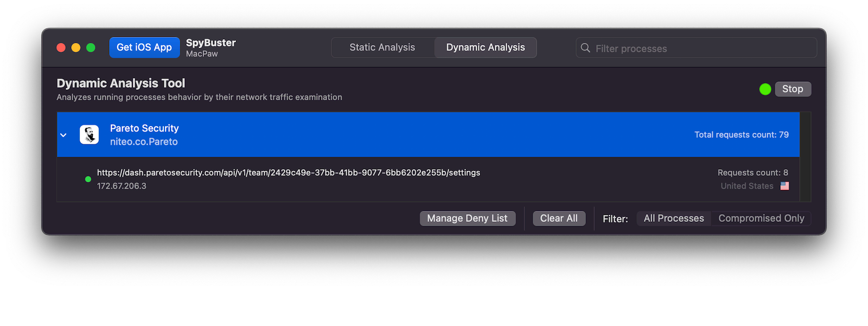The width and height of the screenshot is (868, 326).
Task: Click the red close window button
Action: (x=61, y=48)
